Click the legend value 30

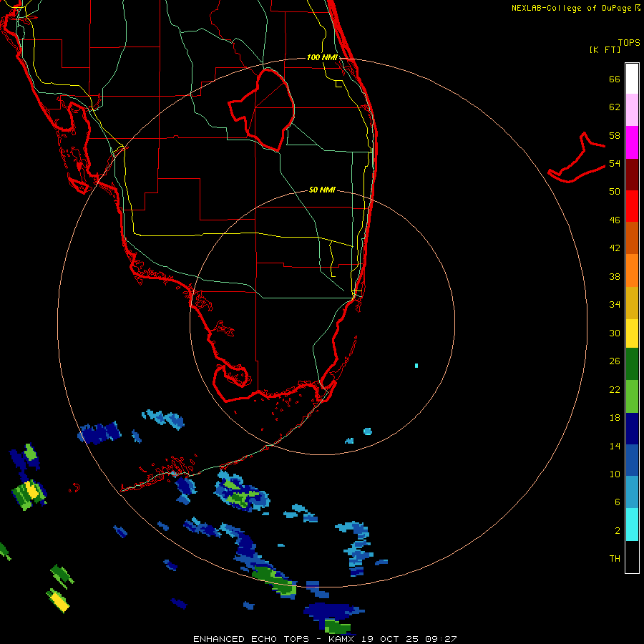click(615, 333)
